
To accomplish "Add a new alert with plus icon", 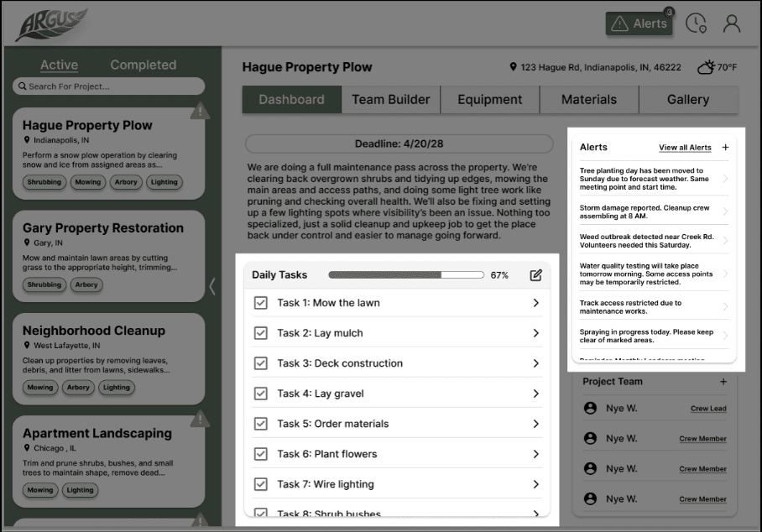I will pos(725,147).
